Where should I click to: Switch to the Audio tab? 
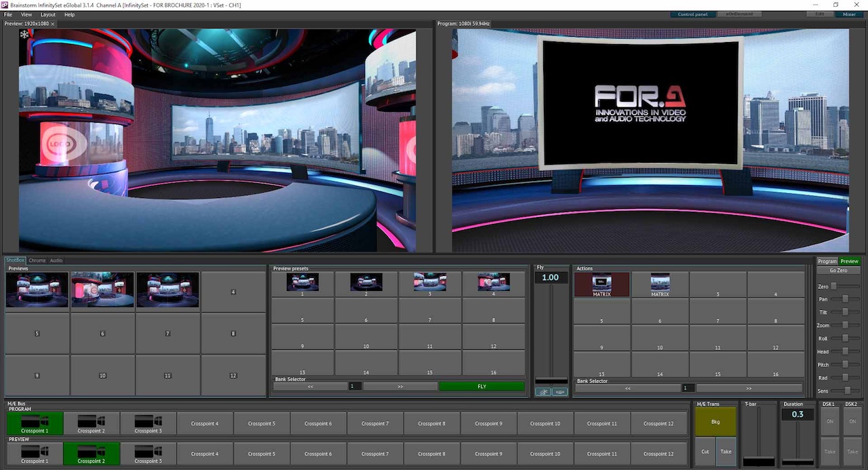tap(56, 260)
